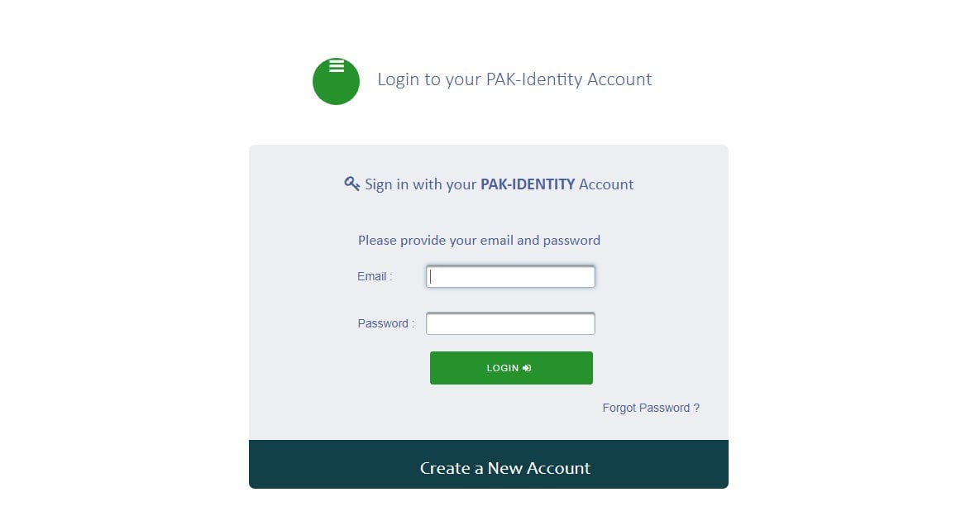Click the key icon beside the sign-in heading

[351, 184]
